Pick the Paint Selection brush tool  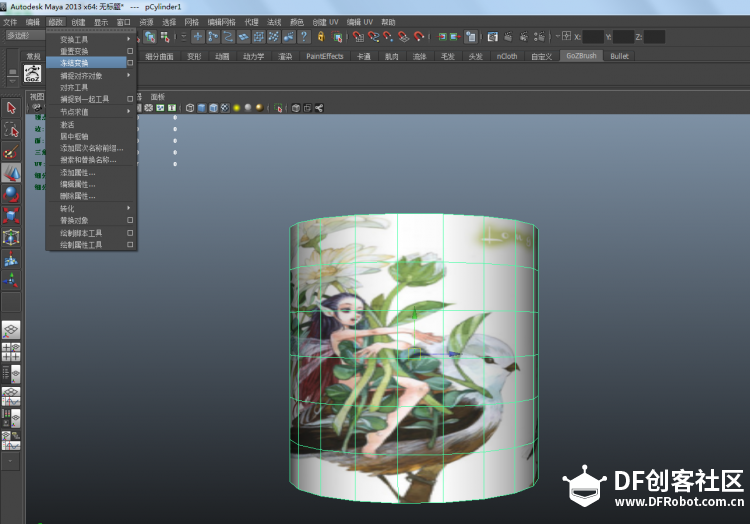tap(11, 152)
